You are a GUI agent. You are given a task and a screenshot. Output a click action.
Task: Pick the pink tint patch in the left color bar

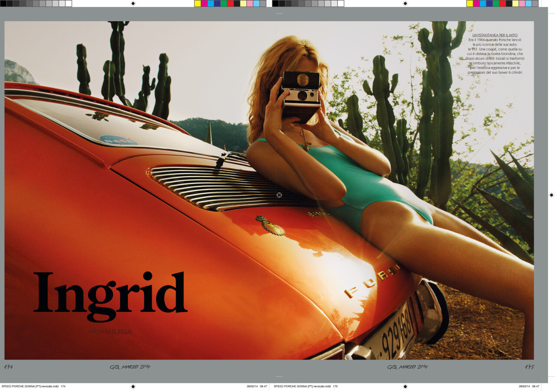pyautogui.click(x=250, y=3)
